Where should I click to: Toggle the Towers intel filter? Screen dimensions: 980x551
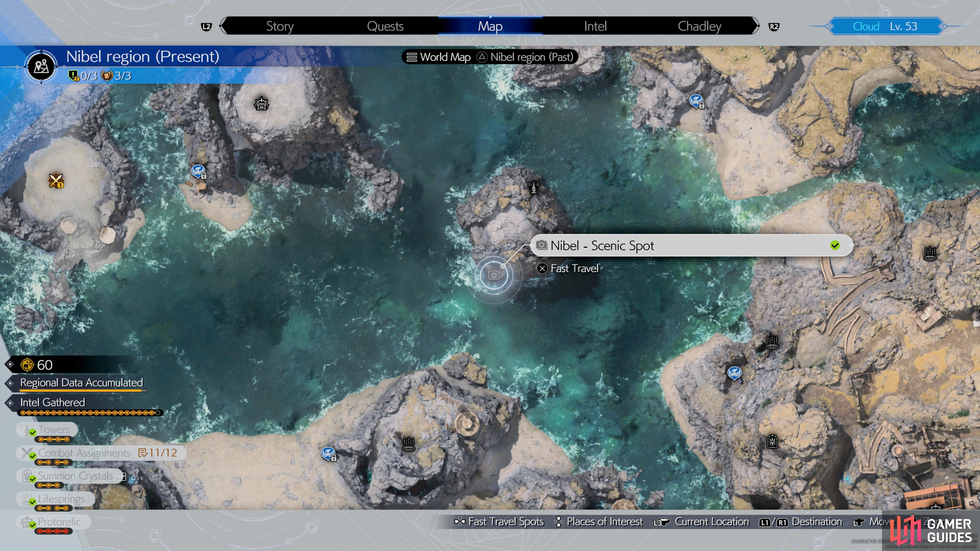(x=47, y=430)
